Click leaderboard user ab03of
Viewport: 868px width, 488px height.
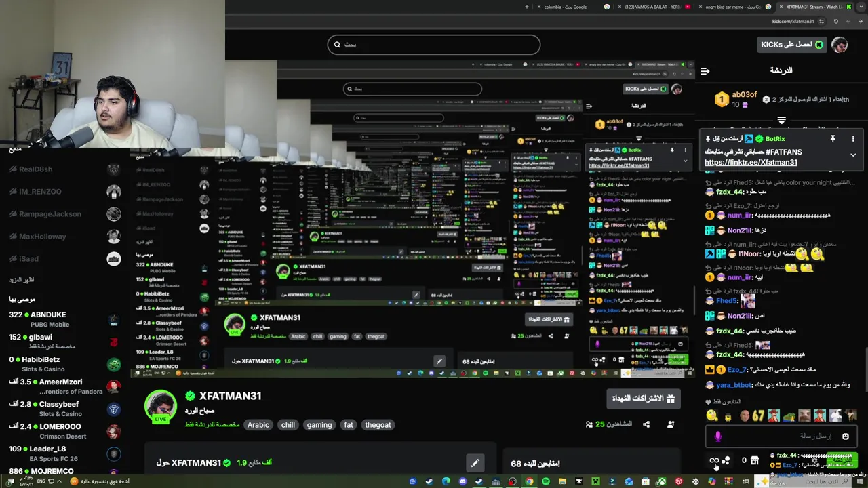tap(744, 95)
